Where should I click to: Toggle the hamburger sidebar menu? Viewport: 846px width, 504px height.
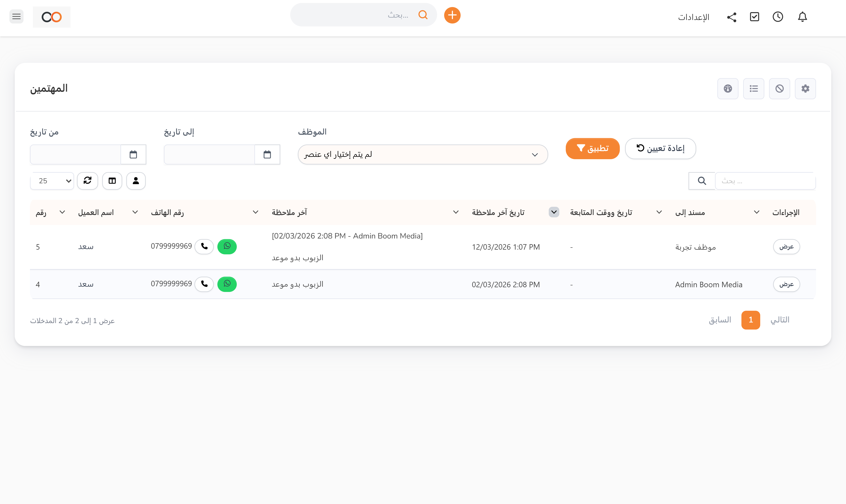tap(16, 16)
